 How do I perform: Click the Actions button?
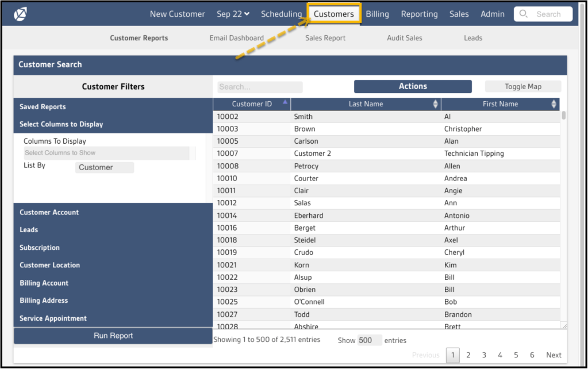pyautogui.click(x=413, y=86)
